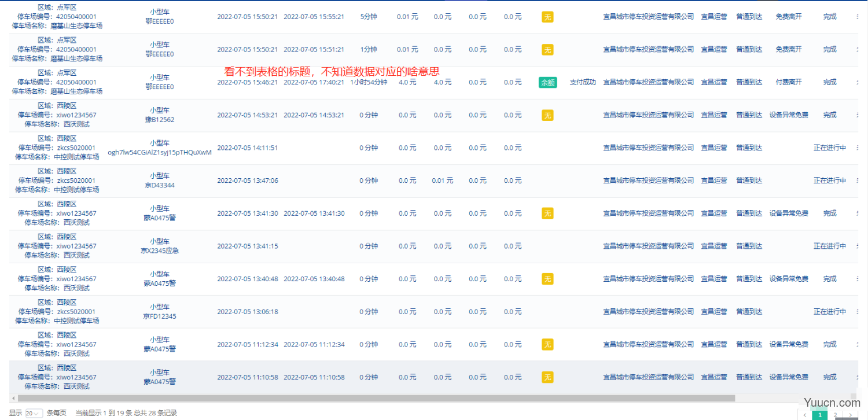Click the previous page arrow
This screenshot has height=420, width=868.
click(805, 415)
